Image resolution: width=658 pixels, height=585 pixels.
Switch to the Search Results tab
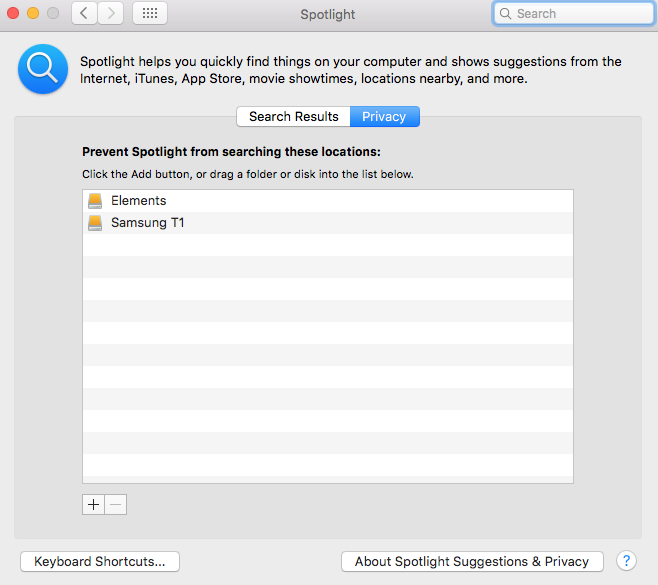tap(293, 117)
